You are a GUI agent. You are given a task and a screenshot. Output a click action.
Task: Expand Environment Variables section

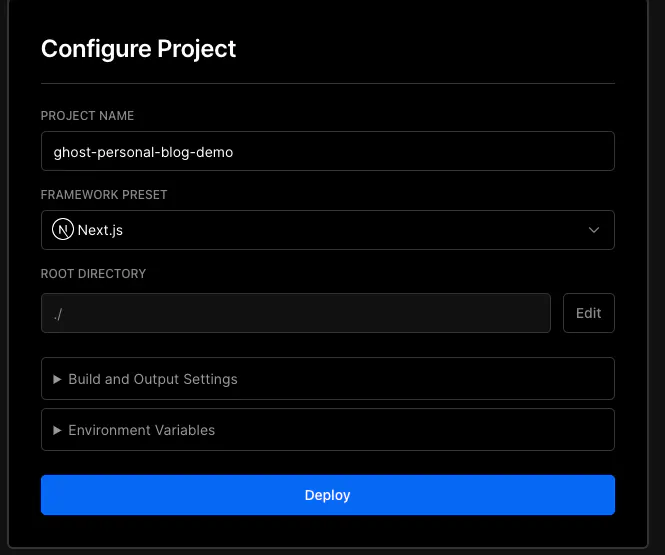click(x=327, y=429)
